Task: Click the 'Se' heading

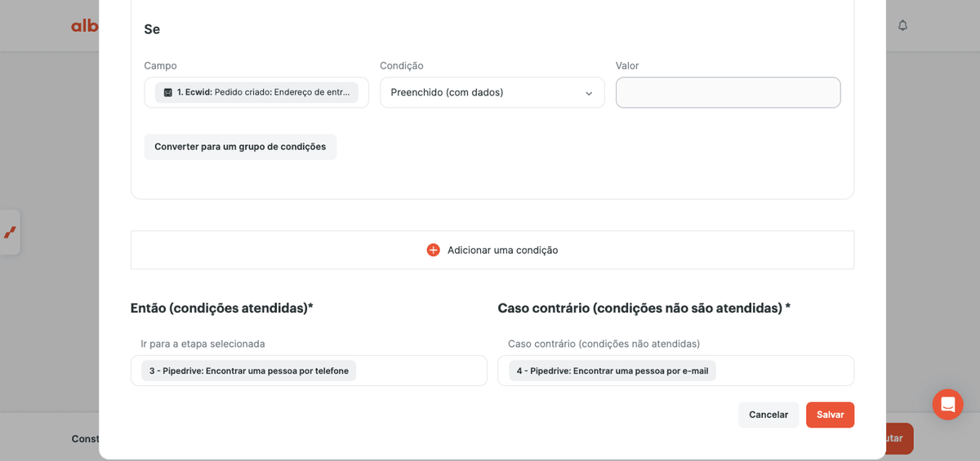Action: pos(152,29)
